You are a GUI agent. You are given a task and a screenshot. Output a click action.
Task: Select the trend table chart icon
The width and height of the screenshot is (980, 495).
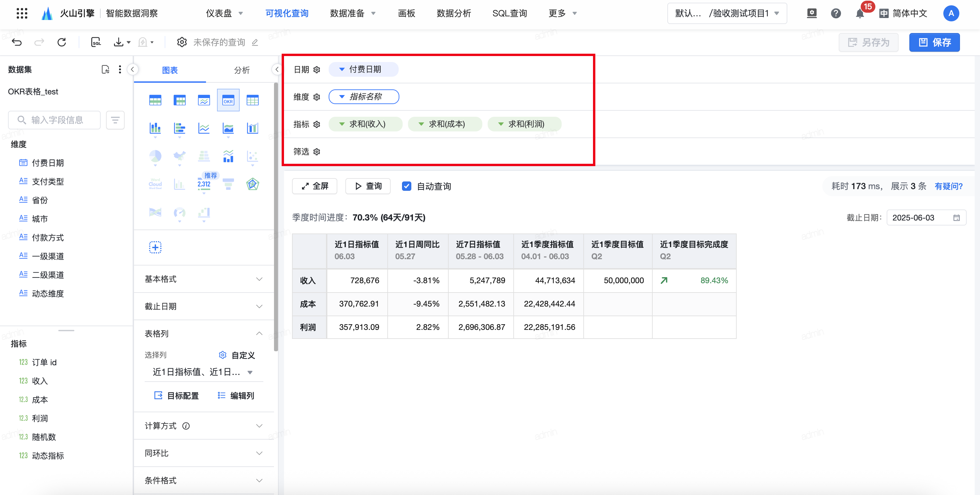pos(204,100)
